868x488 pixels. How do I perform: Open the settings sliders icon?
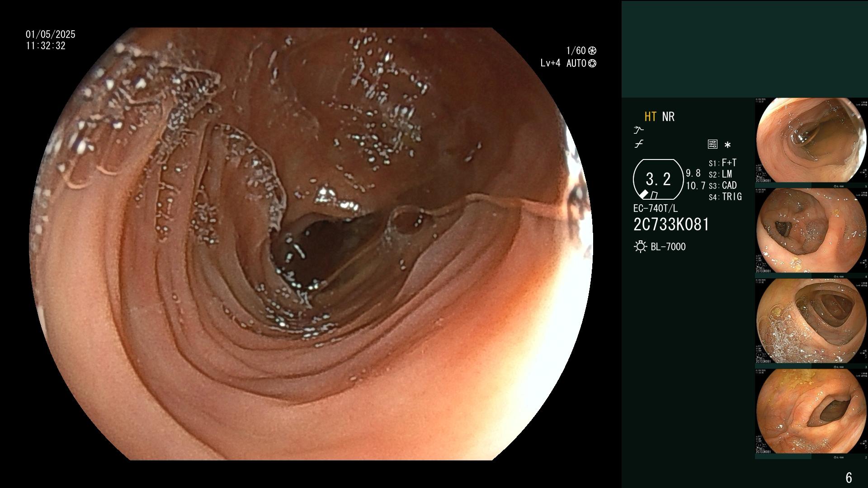[712, 145]
